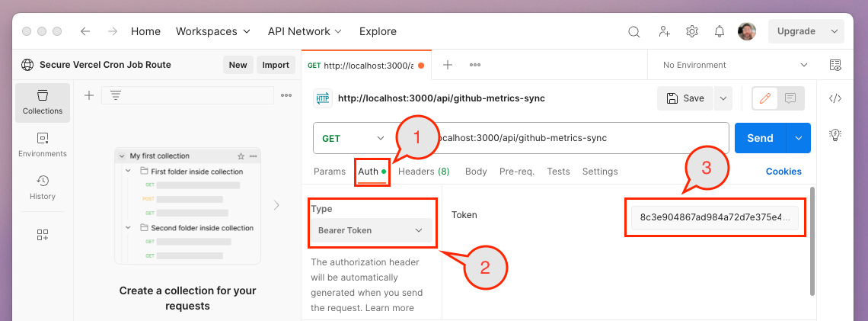This screenshot has height=321, width=868.
Task: Open the code snippet panel icon
Action: click(834, 98)
